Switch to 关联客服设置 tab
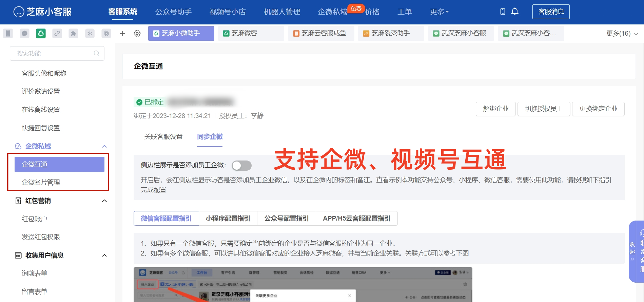 163,137
